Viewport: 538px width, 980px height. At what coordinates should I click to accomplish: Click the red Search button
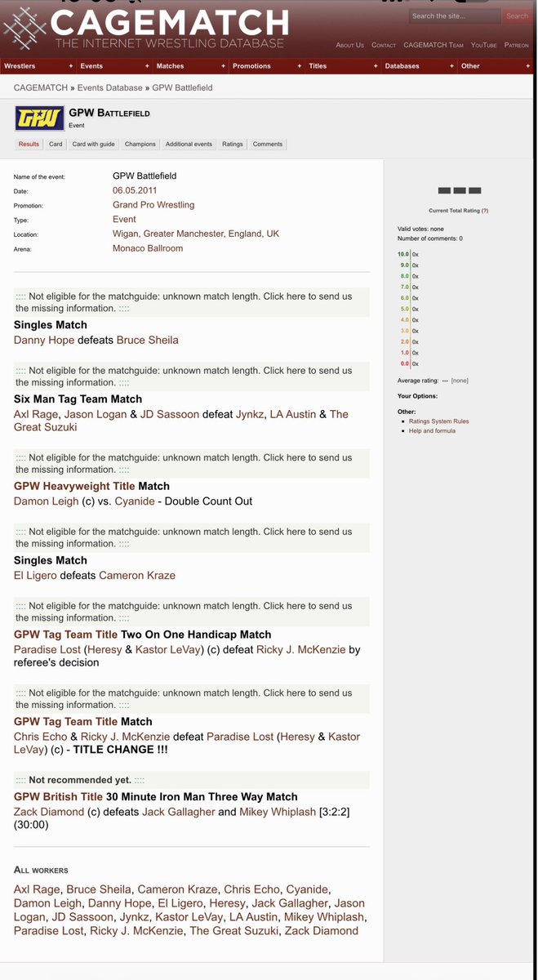[x=517, y=16]
